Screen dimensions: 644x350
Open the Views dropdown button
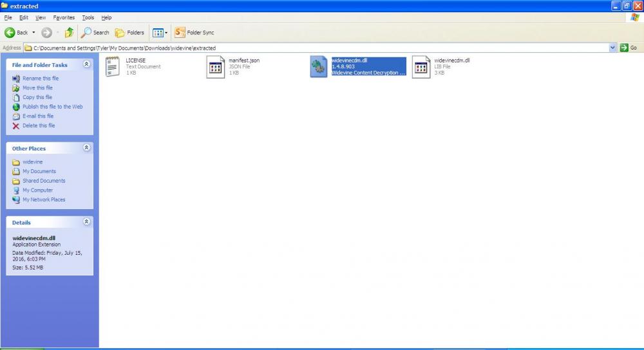pyautogui.click(x=160, y=32)
